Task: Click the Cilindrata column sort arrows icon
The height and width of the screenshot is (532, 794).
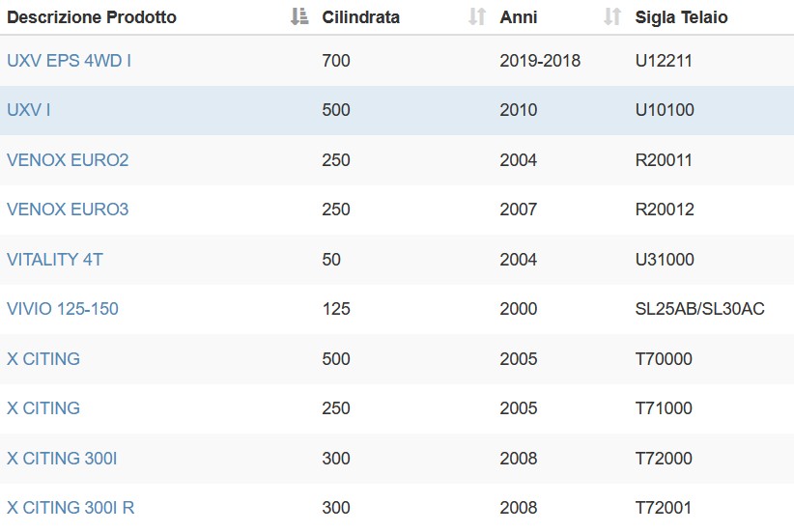Action: tap(477, 16)
